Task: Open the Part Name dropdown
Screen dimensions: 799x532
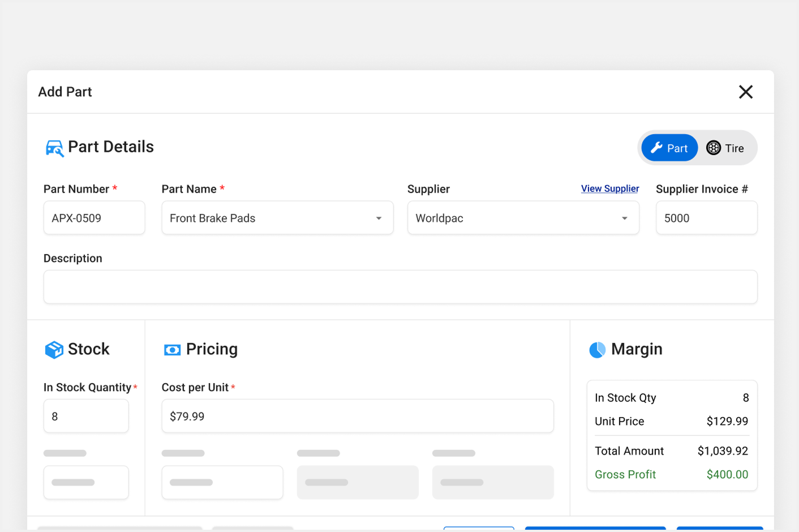Action: [x=277, y=218]
